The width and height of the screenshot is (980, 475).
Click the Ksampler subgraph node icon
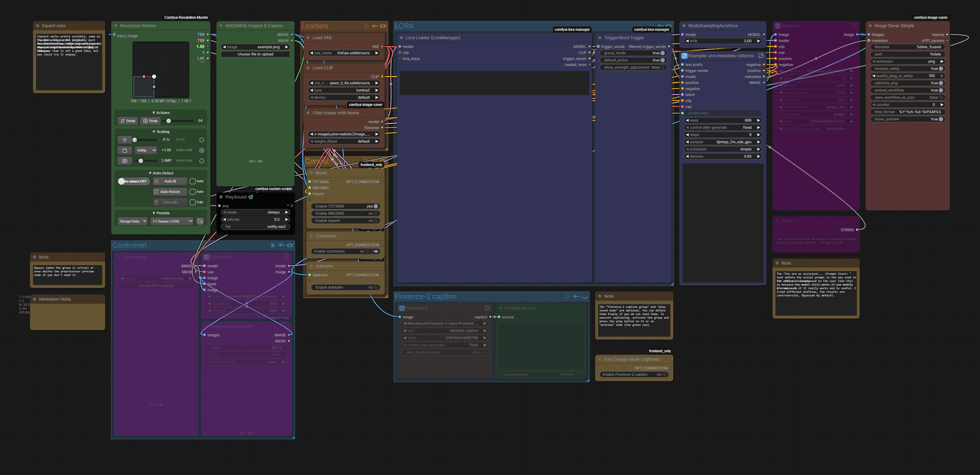pos(684,56)
